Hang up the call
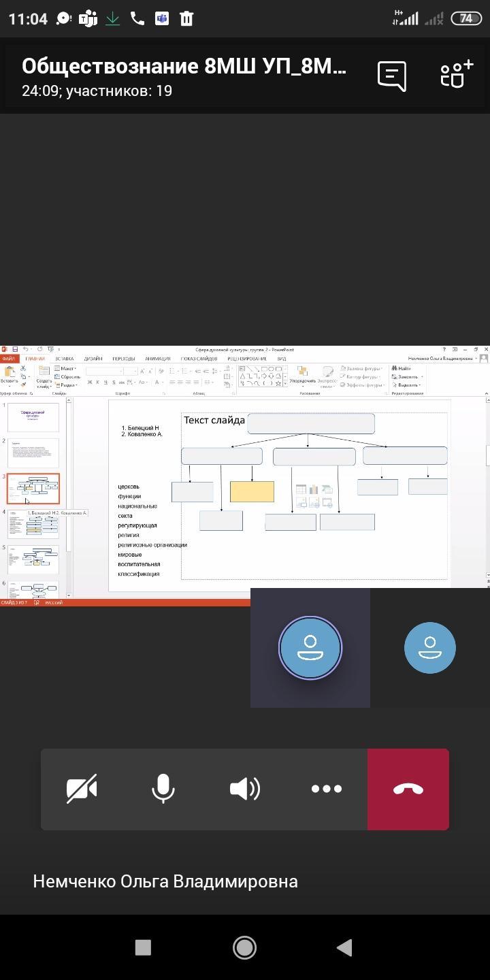The width and height of the screenshot is (490, 980). (x=408, y=789)
